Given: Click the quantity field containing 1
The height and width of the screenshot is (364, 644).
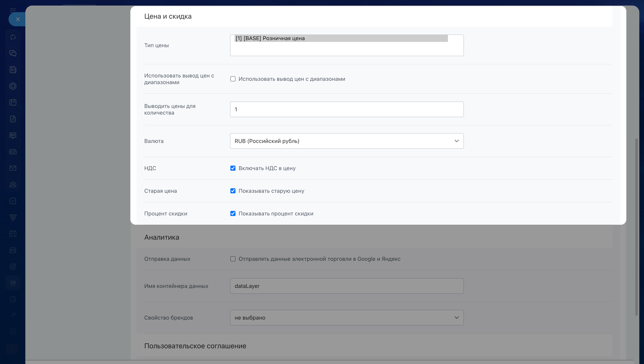Looking at the screenshot, I should (347, 109).
